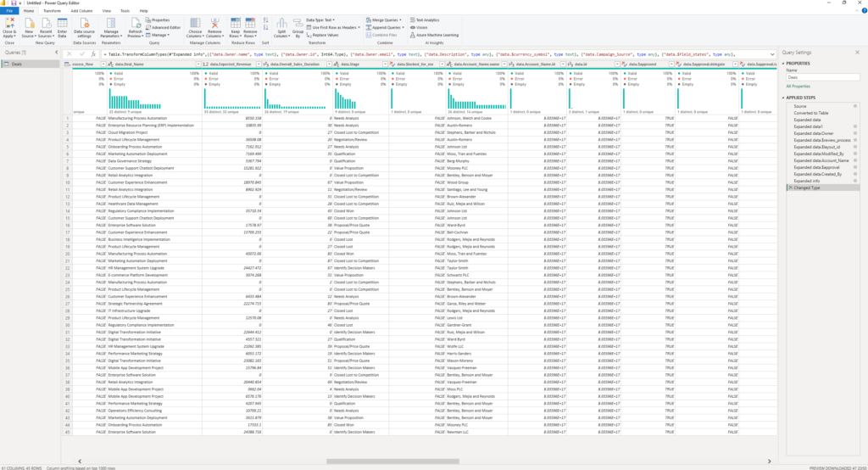Click Replace Values in the Transform group
Viewport: 868px width, 470px height.
(322, 35)
